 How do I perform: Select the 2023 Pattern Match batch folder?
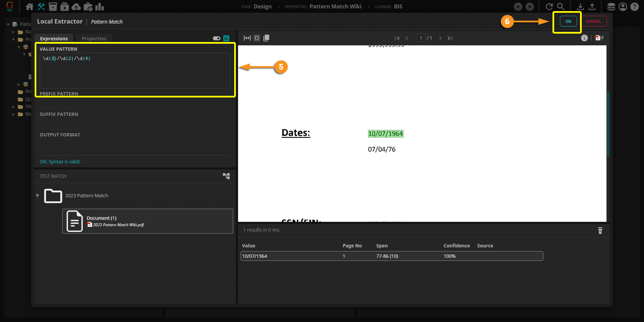pos(86,196)
